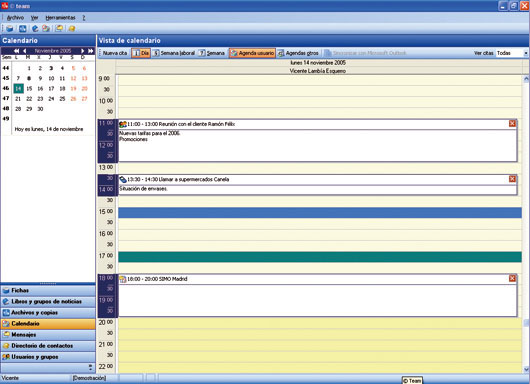Click the meeting icon of 11:00 appointment
The width and height of the screenshot is (530, 384).
123,124
